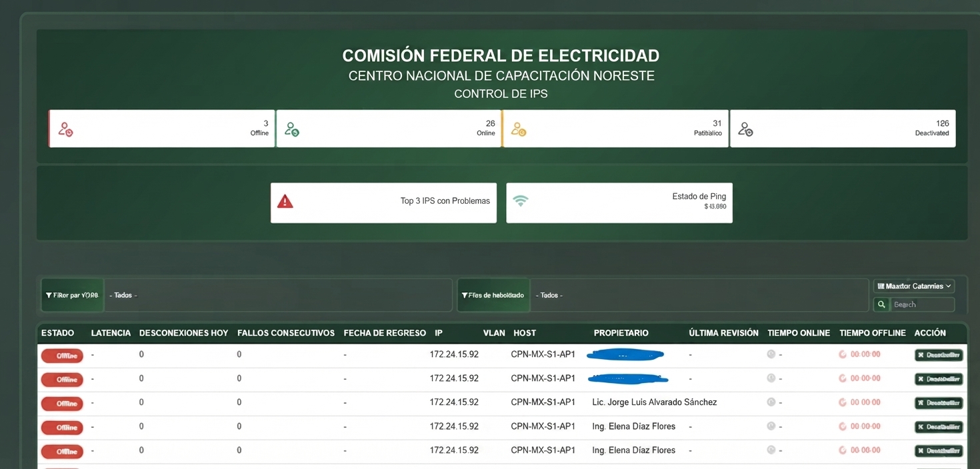
Task: Click the green user icon on the Online card
Action: coord(292,129)
